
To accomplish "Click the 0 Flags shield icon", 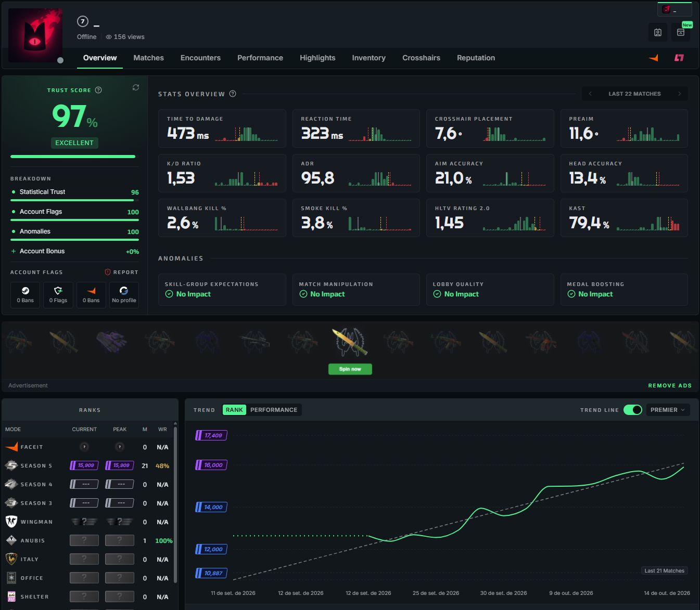I will click(x=58, y=295).
